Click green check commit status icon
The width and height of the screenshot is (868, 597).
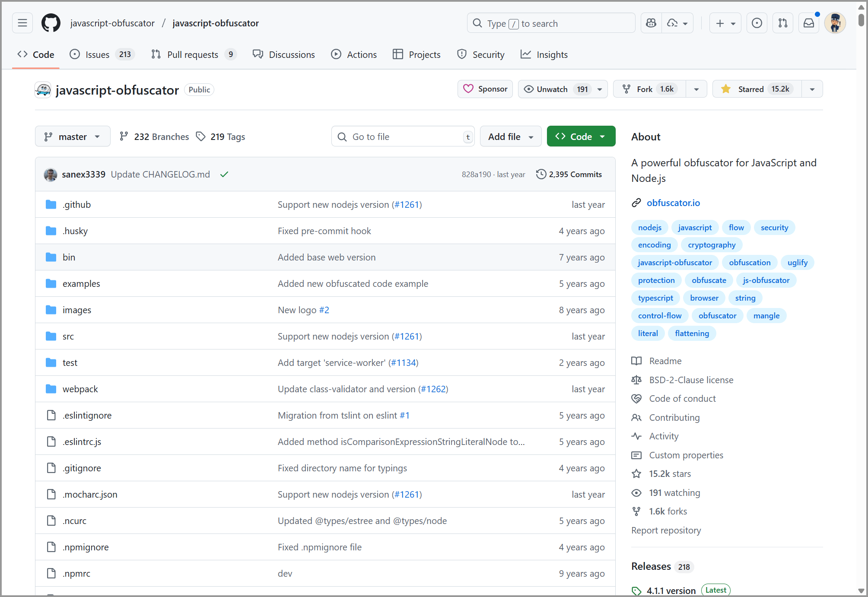[x=224, y=175]
